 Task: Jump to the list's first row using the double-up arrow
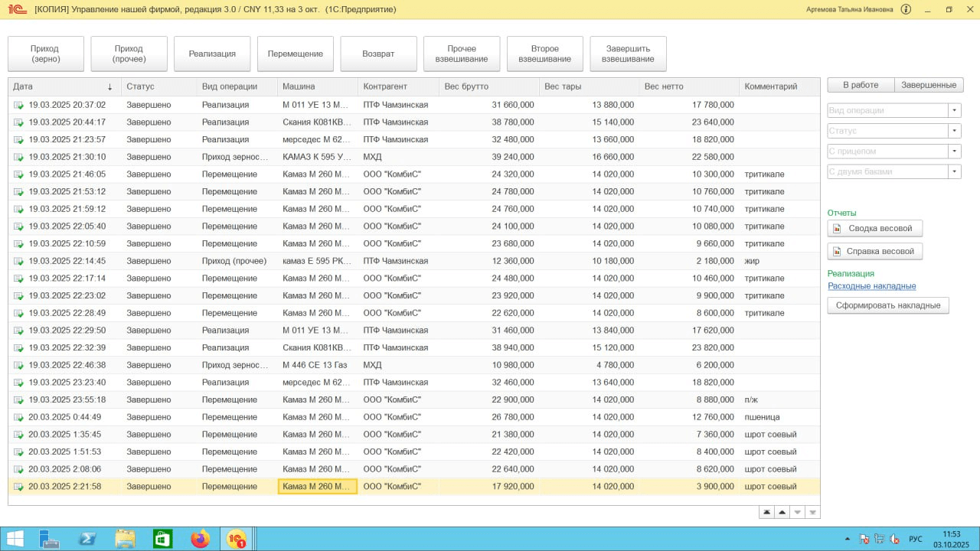click(x=766, y=512)
